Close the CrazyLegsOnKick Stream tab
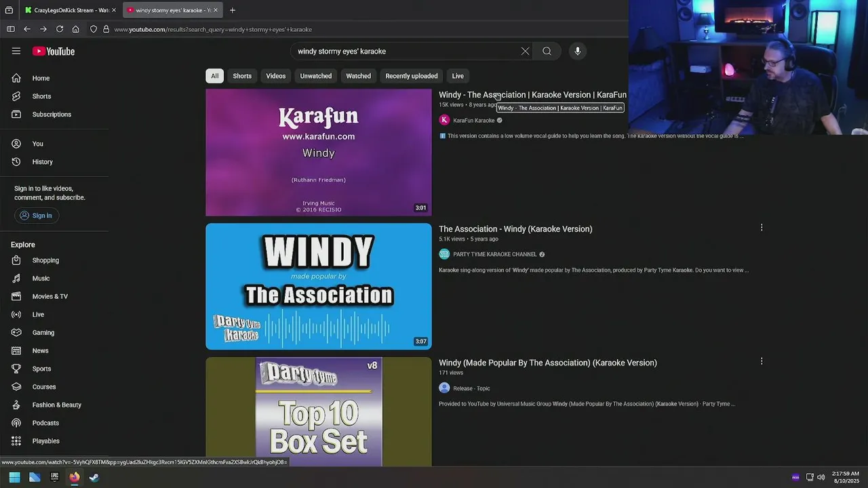The width and height of the screenshot is (868, 488). pyautogui.click(x=114, y=10)
